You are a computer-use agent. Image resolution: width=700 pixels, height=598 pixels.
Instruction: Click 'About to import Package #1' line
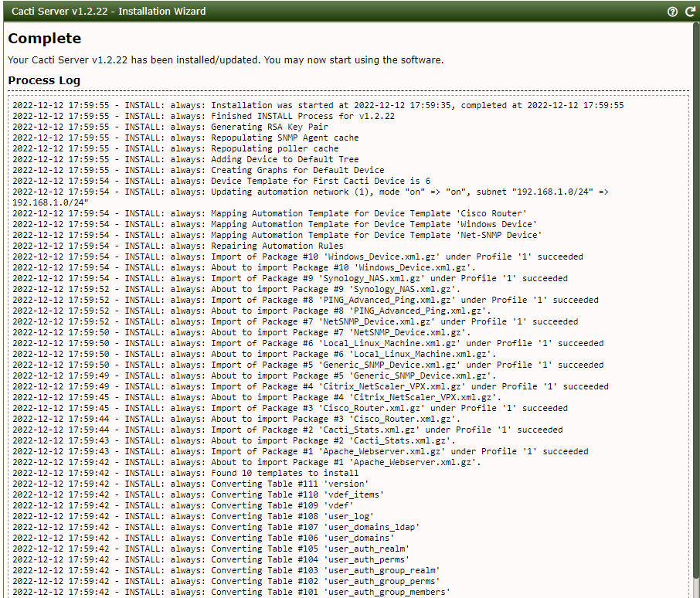click(x=247, y=462)
